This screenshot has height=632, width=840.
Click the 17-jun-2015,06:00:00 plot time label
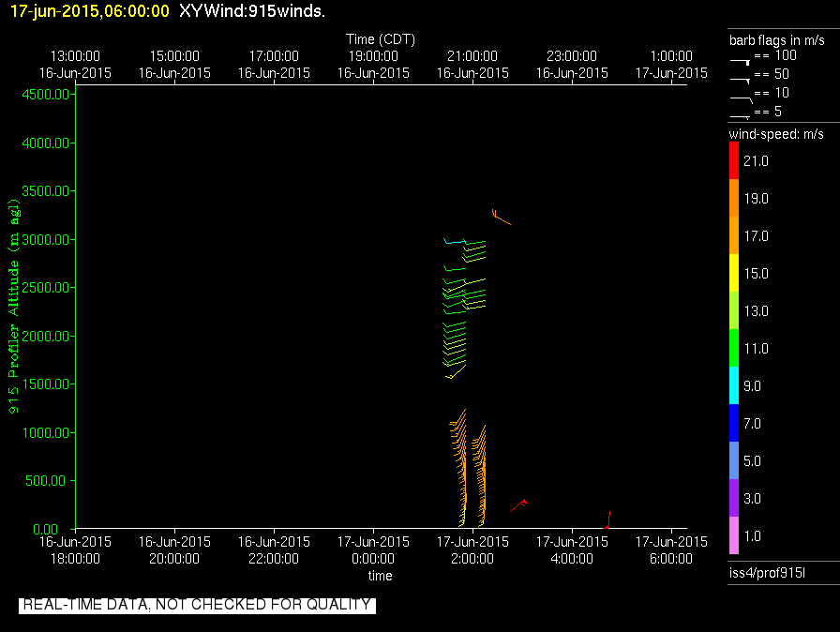[x=89, y=10]
